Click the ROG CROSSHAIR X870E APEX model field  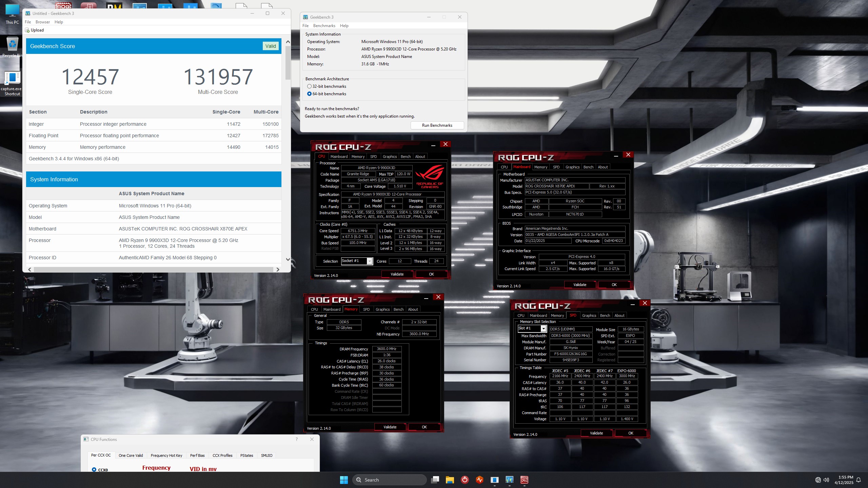[x=556, y=186]
